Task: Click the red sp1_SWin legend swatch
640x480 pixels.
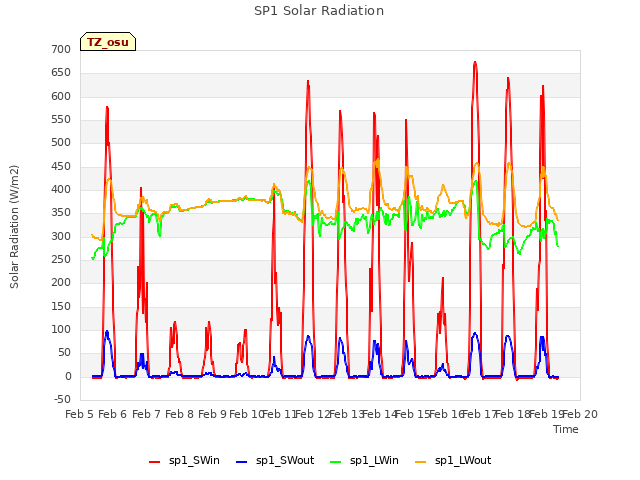Action: [155, 461]
